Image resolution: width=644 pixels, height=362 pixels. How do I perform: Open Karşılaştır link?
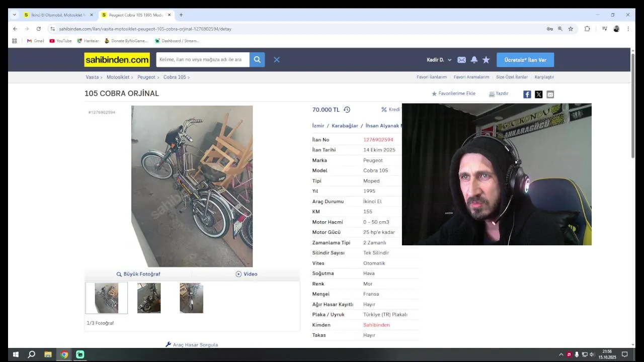(x=544, y=77)
